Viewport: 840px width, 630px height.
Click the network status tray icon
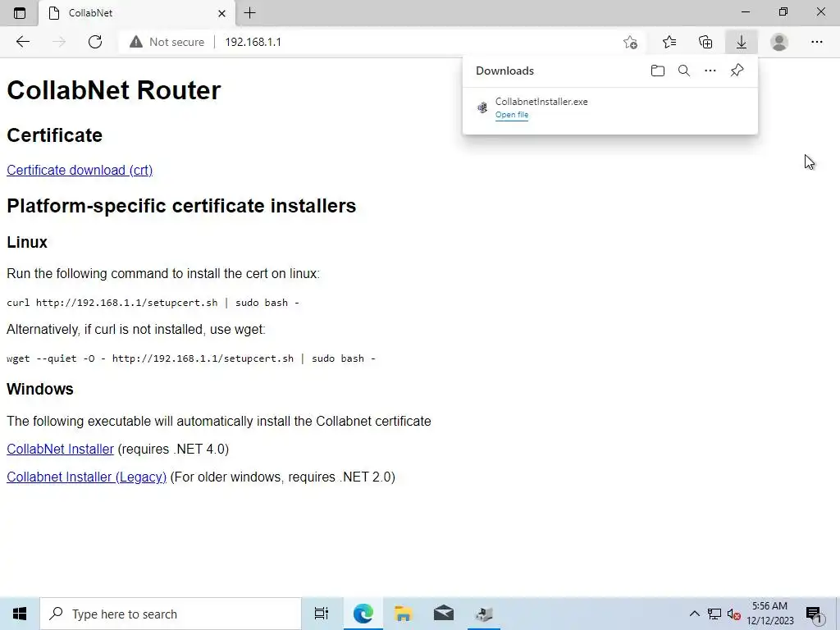(x=714, y=614)
